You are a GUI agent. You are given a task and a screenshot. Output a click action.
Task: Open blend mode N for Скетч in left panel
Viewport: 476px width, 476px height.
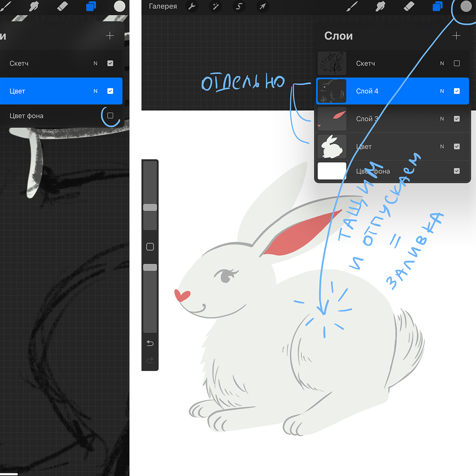(95, 63)
